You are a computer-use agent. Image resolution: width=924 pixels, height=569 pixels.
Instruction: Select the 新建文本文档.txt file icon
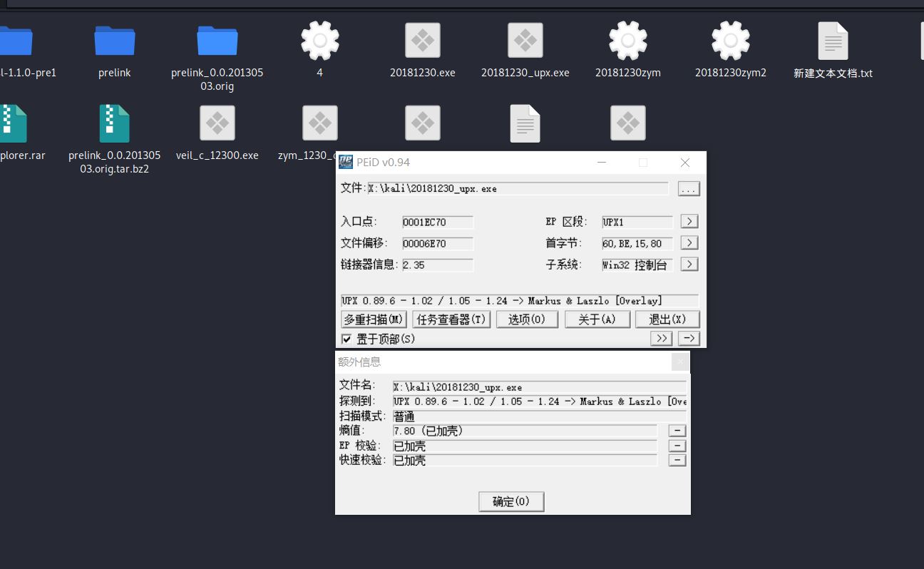pyautogui.click(x=833, y=41)
